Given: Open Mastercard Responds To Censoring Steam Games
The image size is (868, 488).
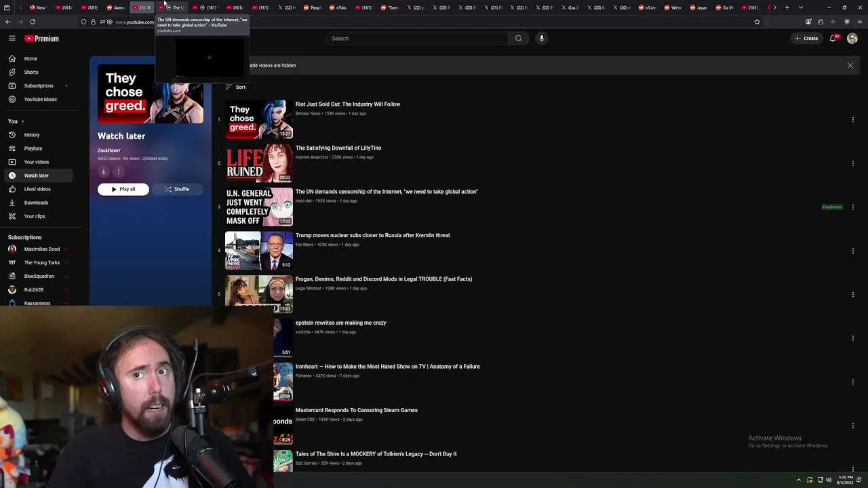Looking at the screenshot, I should click(x=357, y=410).
